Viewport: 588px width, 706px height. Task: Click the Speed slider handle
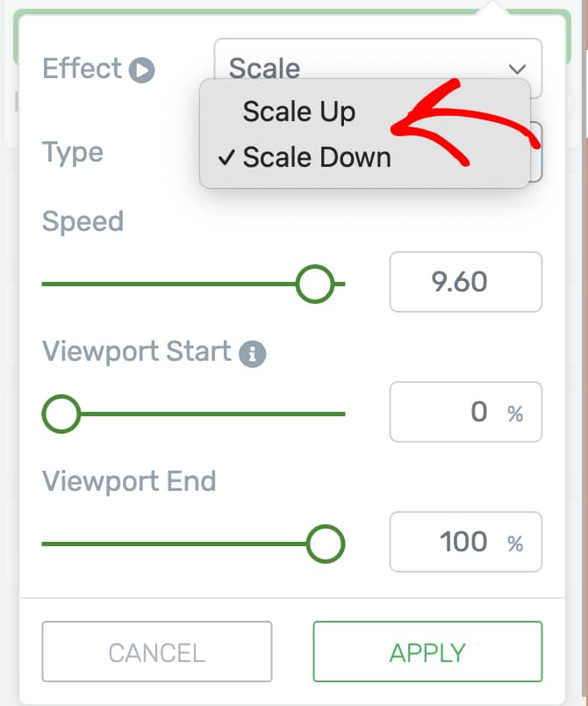315,285
